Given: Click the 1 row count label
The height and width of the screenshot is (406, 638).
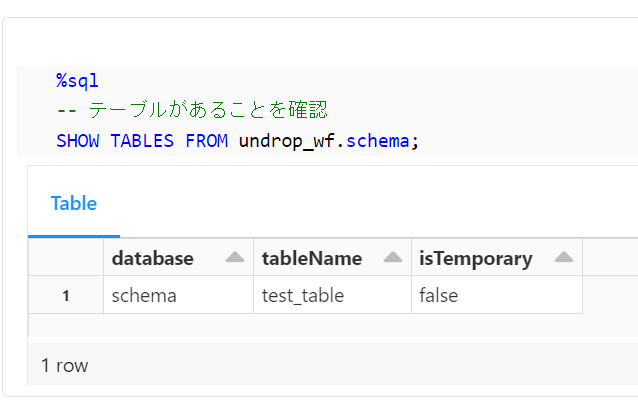Looking at the screenshot, I should coord(65,365).
